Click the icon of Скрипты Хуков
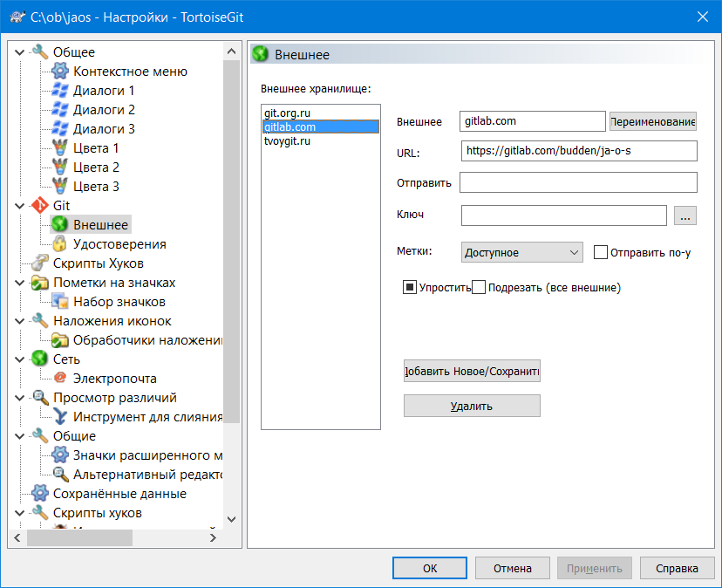The width and height of the screenshot is (722, 588). point(40,263)
